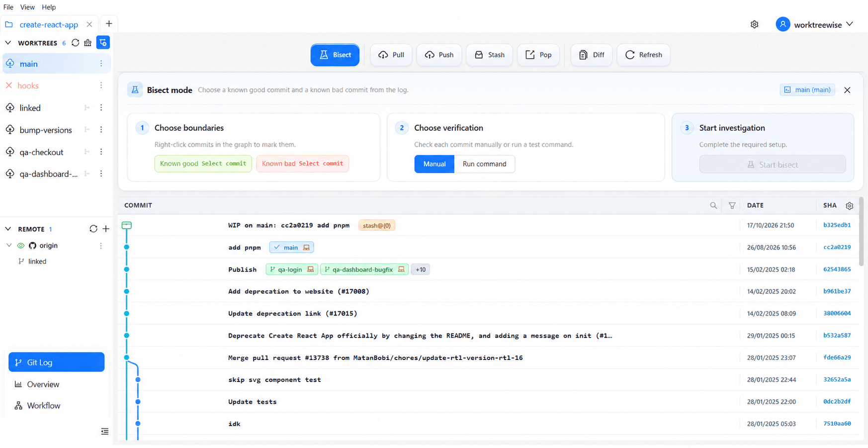This screenshot has width=868, height=448.
Task: Expand the +10 more branches badge
Action: pos(421,269)
